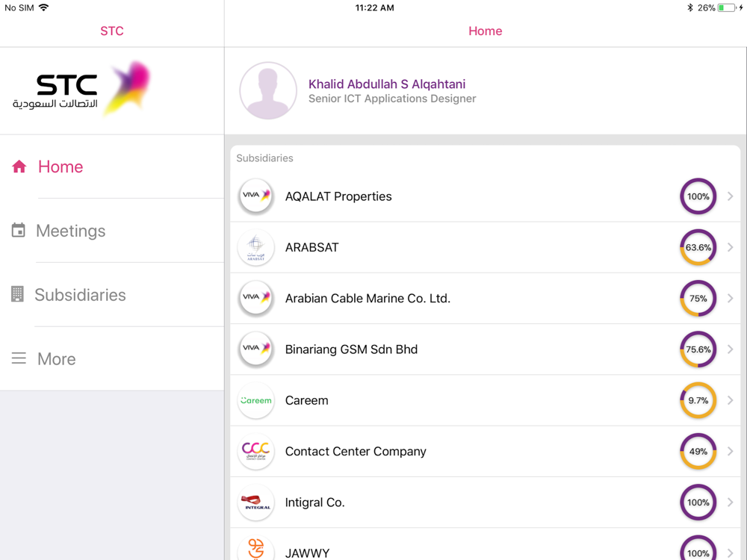Viewport: 747px width, 560px height.
Task: Open AQALAT Properties using its chevron
Action: pos(730,196)
